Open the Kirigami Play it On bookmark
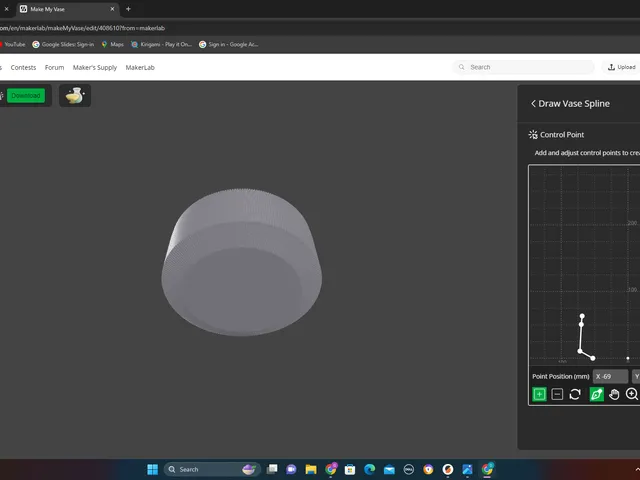640x480 pixels. [161, 44]
